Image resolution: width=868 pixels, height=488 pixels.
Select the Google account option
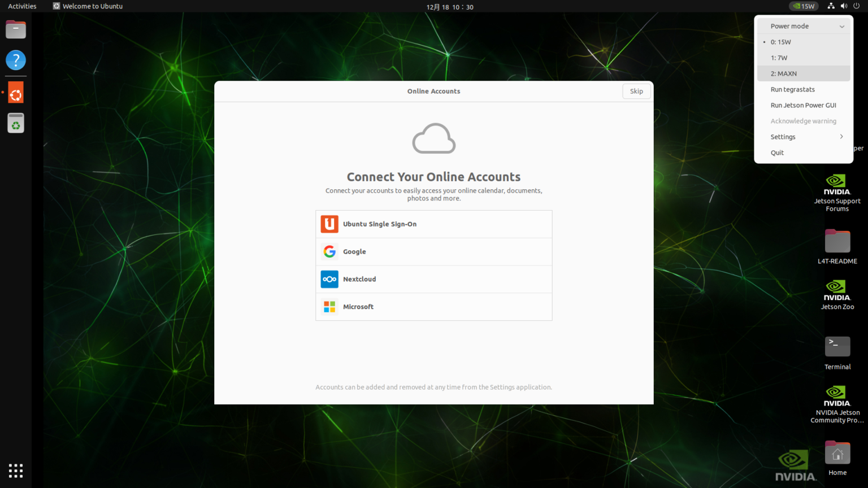coord(433,251)
